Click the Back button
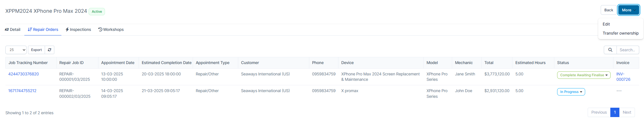The image size is (644, 123). coord(609,10)
